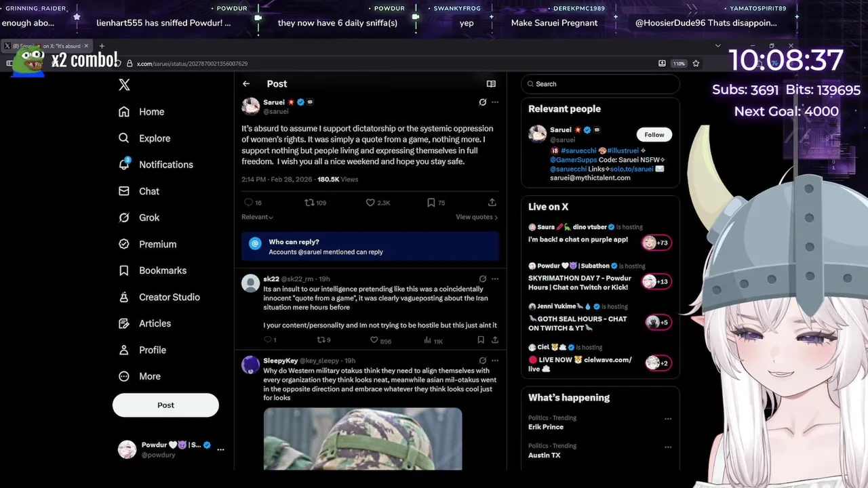Open SleepyKey profile name link

281,361
